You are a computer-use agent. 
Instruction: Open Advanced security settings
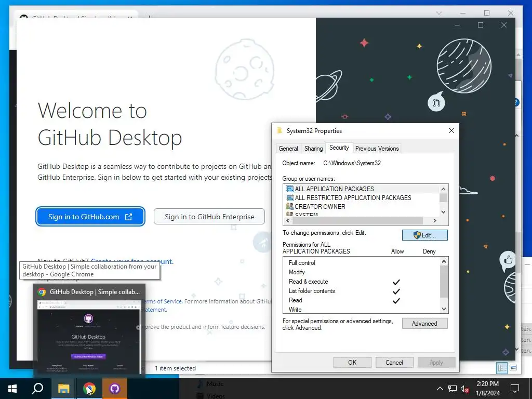point(425,323)
